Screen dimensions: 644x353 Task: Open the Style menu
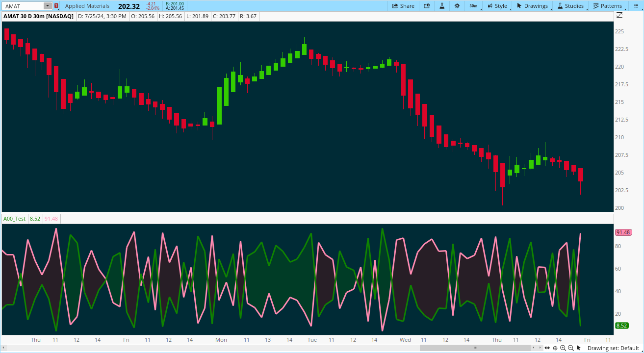pos(497,6)
